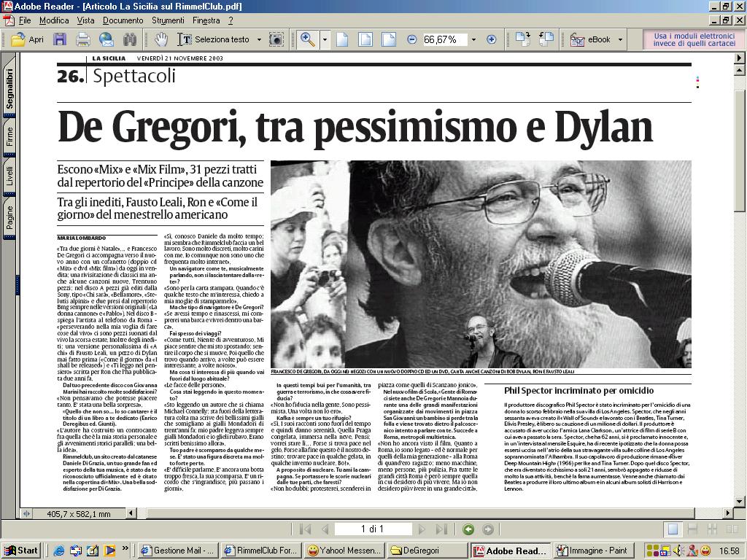The height and width of the screenshot is (560, 747).
Task: Click the green Previous View arrow
Action: click(x=469, y=529)
